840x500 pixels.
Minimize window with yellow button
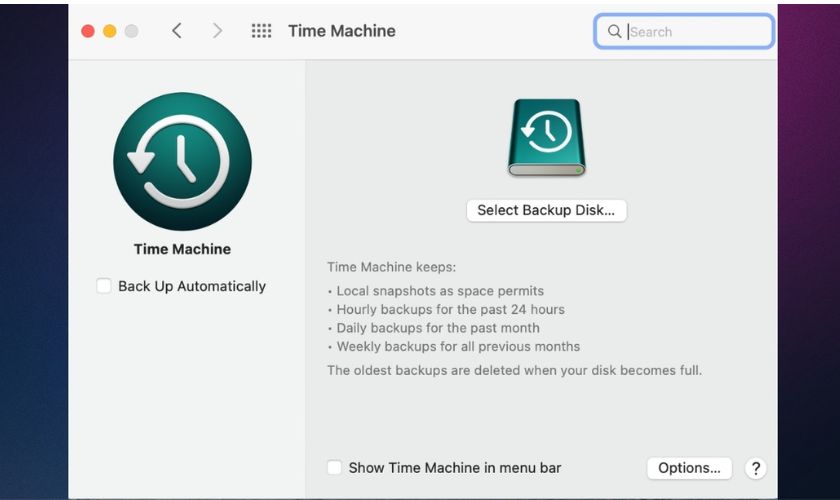pos(110,31)
